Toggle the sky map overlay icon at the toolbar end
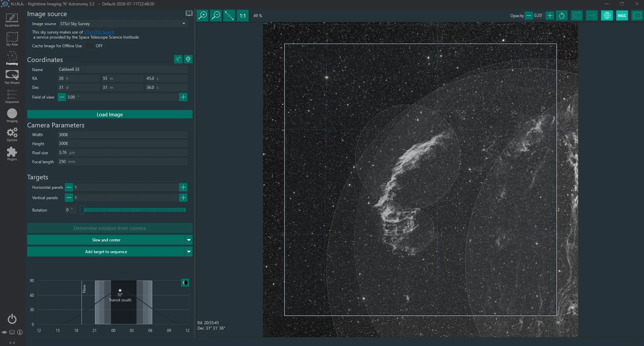The height and width of the screenshot is (346, 644). (x=637, y=15)
